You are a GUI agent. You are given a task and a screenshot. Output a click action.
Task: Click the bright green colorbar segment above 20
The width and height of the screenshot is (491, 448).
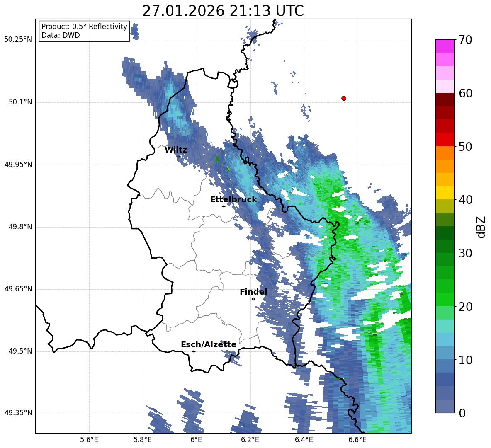445,299
